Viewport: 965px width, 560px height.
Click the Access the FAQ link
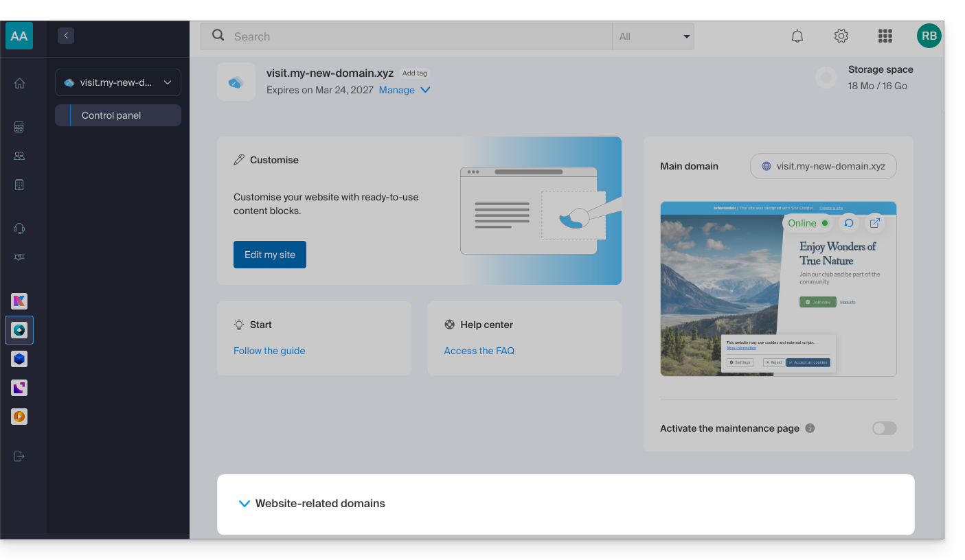pos(479,351)
